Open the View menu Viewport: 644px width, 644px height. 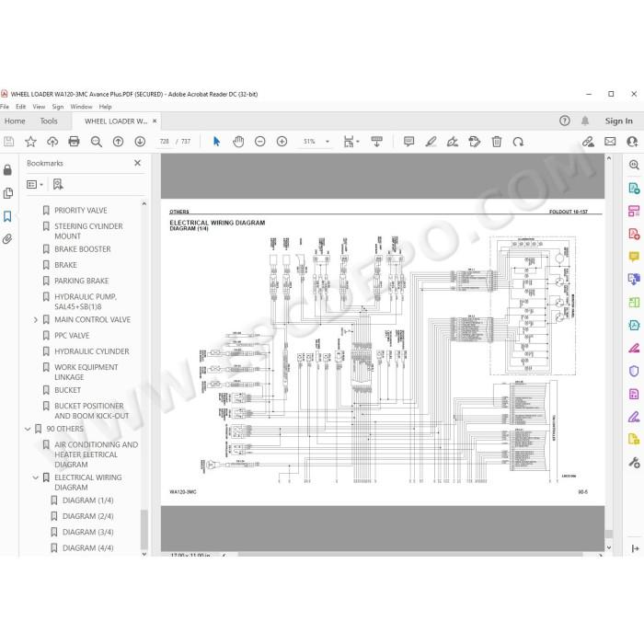click(x=39, y=107)
